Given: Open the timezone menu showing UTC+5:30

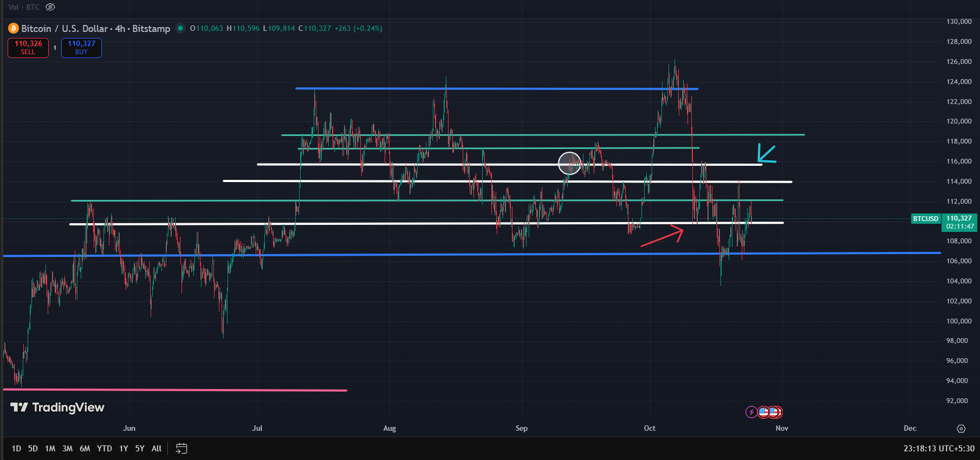Looking at the screenshot, I should (939, 449).
